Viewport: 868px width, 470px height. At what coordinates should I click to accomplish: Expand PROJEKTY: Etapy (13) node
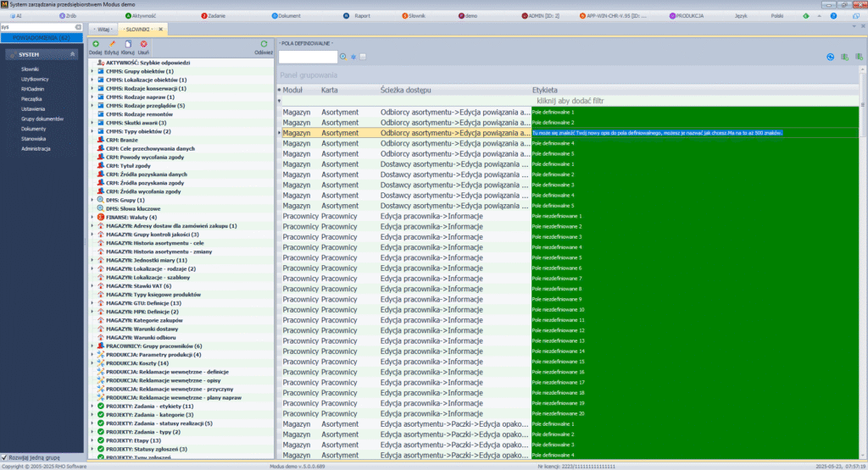pos(92,440)
